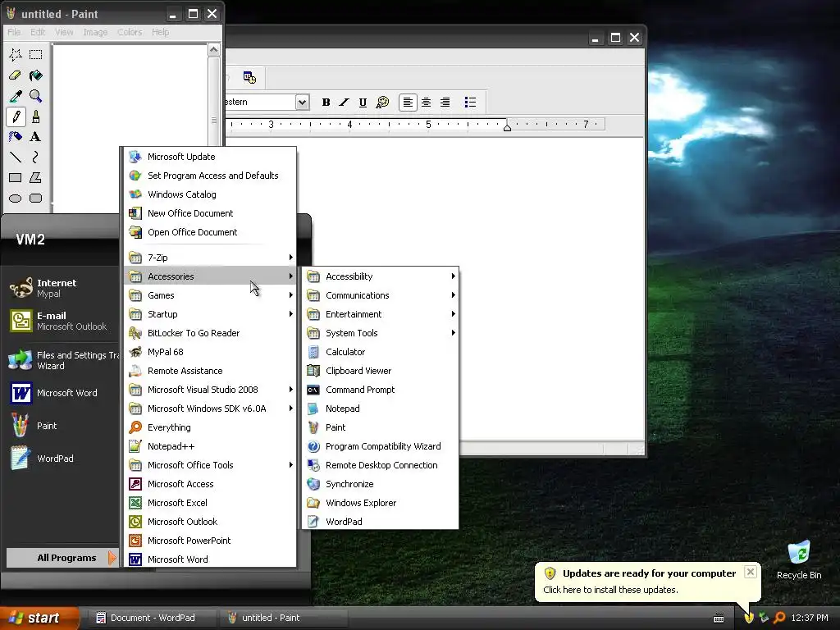Toggle Center alignment in WordPad
840x630 pixels.
(x=427, y=103)
